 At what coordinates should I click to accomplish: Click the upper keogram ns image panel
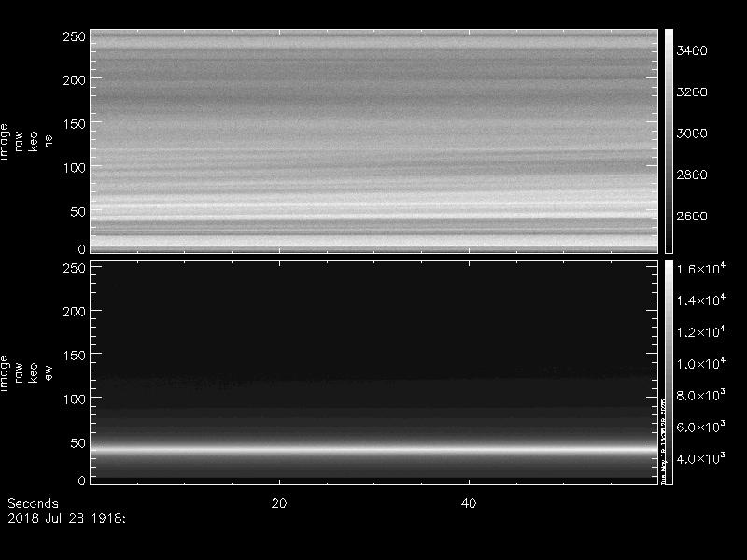coord(374,141)
